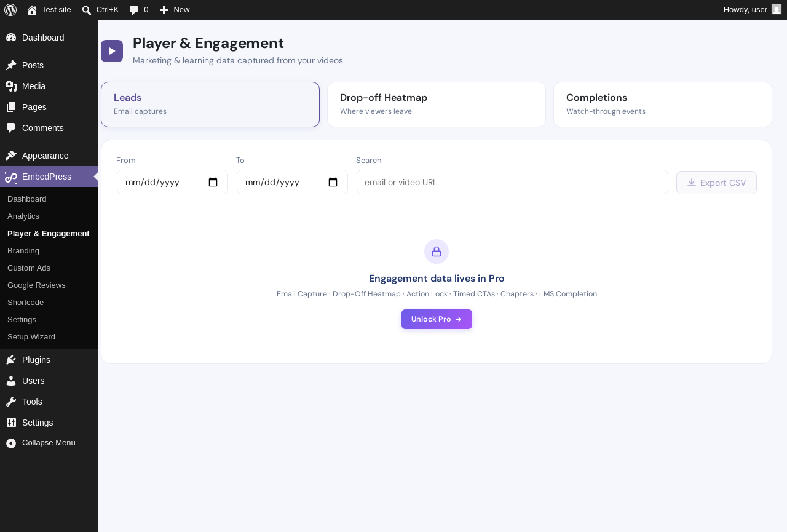Open the To date calendar picker icon
This screenshot has width=787, height=532.
333,182
